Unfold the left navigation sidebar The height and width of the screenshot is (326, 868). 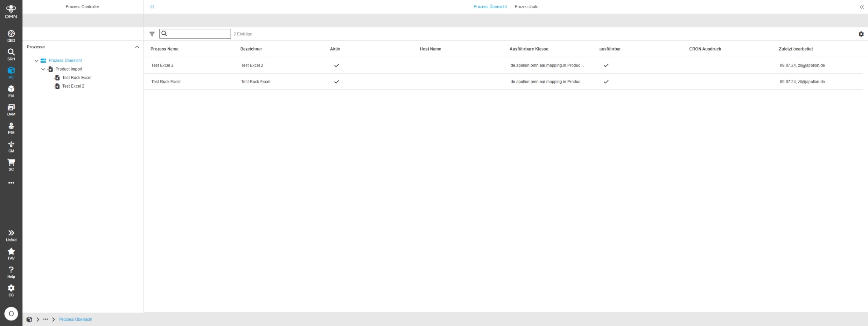coord(11,235)
